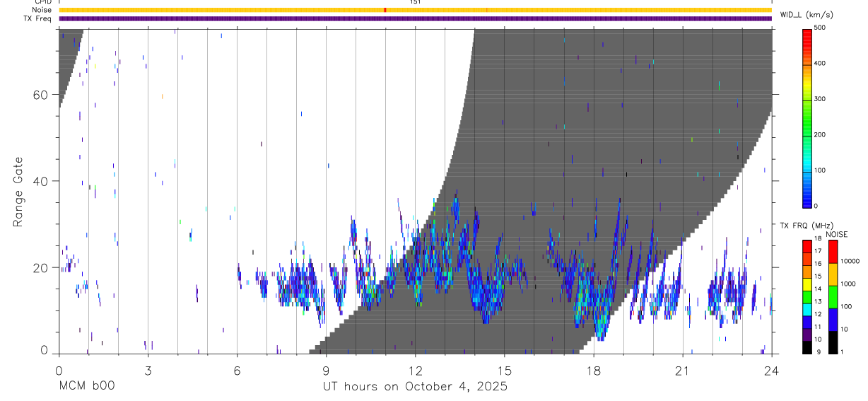The image size is (868, 401).
Task: Pick green middle of spectral width color bar
Action: 807,117
